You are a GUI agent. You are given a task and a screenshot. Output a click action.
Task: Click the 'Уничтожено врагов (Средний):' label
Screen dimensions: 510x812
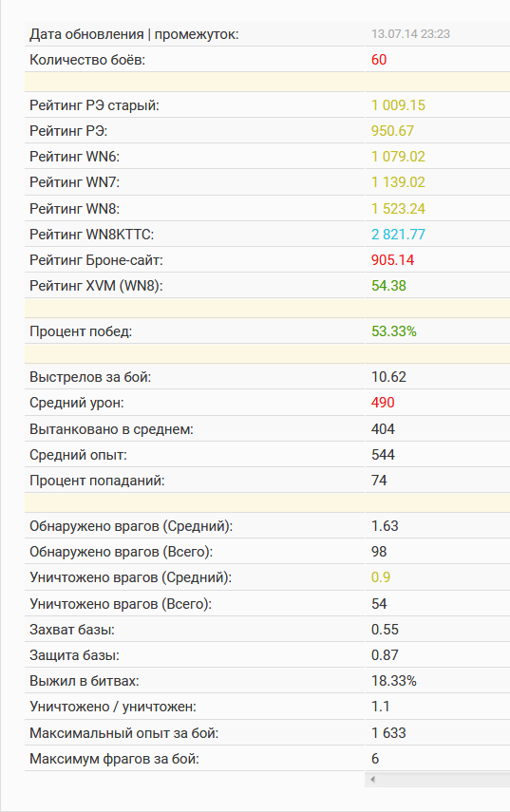click(130, 577)
